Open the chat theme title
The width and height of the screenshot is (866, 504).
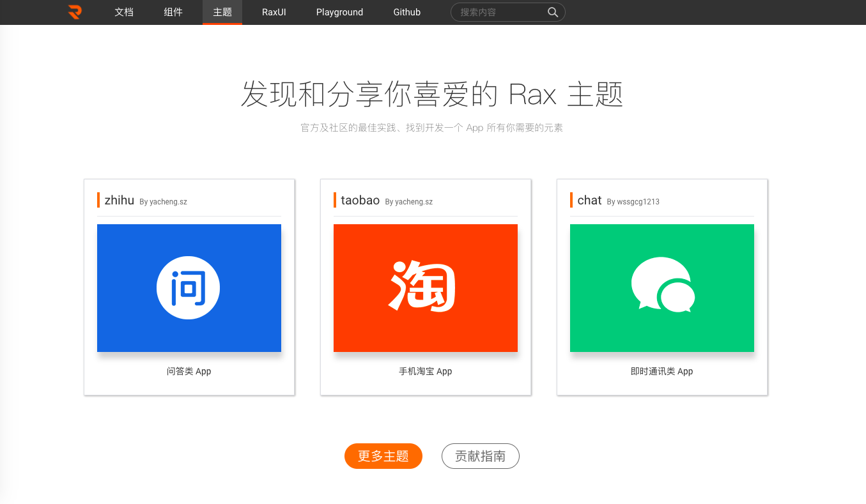pos(589,200)
